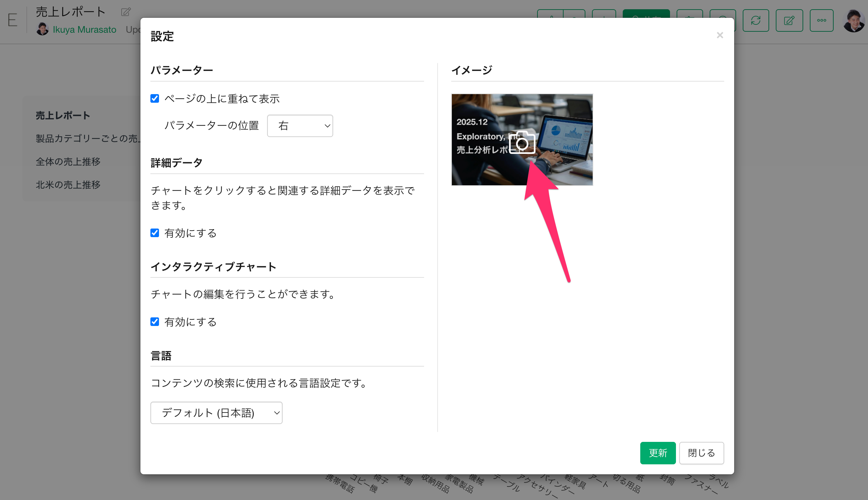This screenshot has width=868, height=500.
Task: Click the green 更新 button
Action: coord(657,453)
